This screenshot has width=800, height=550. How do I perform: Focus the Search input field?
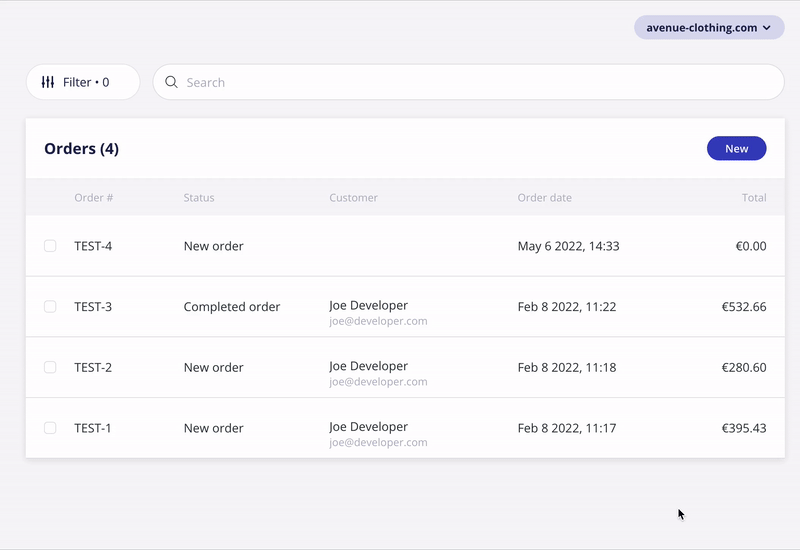(468, 82)
